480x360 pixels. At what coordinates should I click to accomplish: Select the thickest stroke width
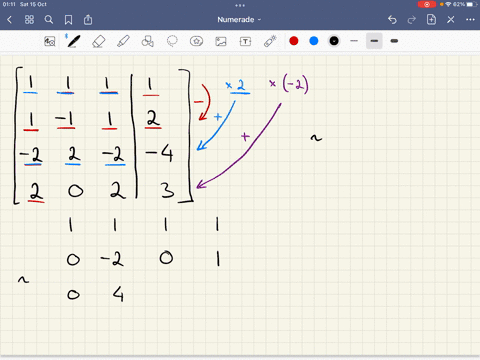[394, 41]
